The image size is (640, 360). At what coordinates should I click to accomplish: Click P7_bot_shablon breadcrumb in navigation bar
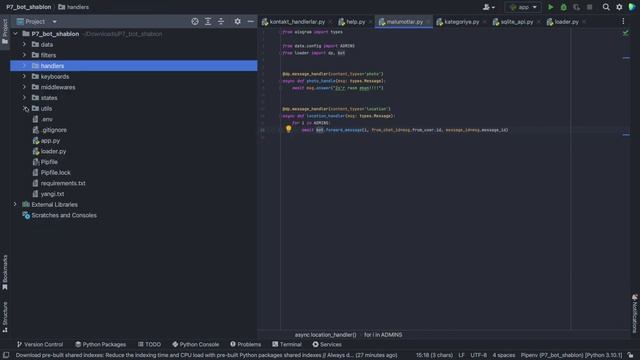[29, 7]
